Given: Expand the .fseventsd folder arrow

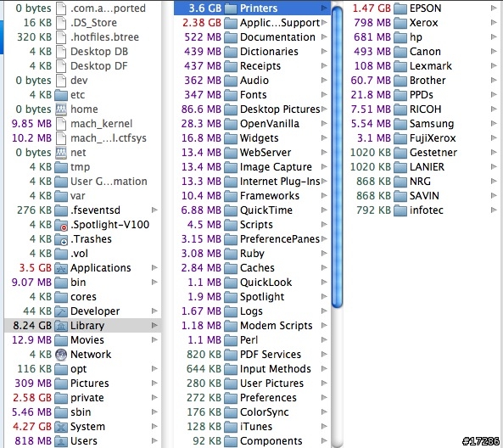Looking at the screenshot, I should pyautogui.click(x=154, y=210).
